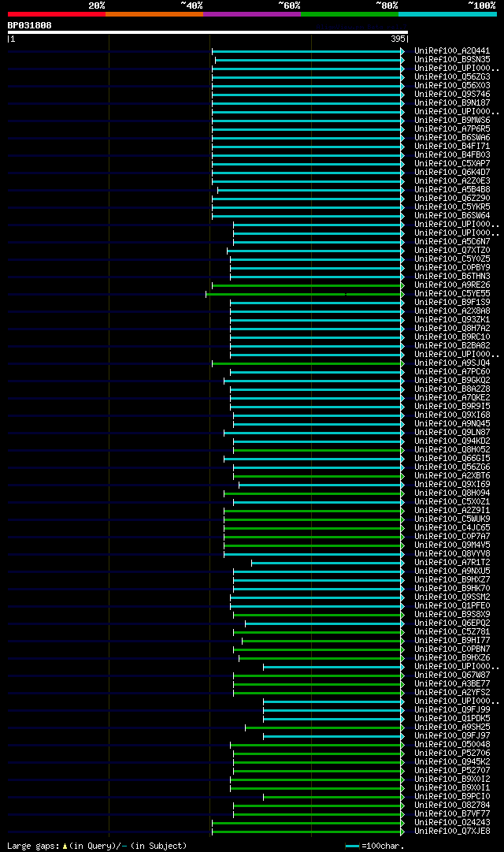Screen dimensions: 504x852
Task: Select the UniRef100_A9NXU5 label
Action: [x=452, y=571]
